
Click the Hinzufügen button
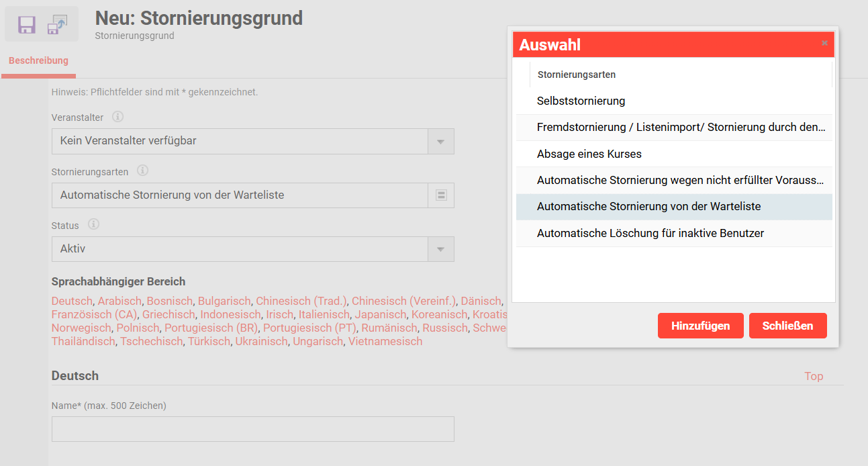tap(700, 326)
